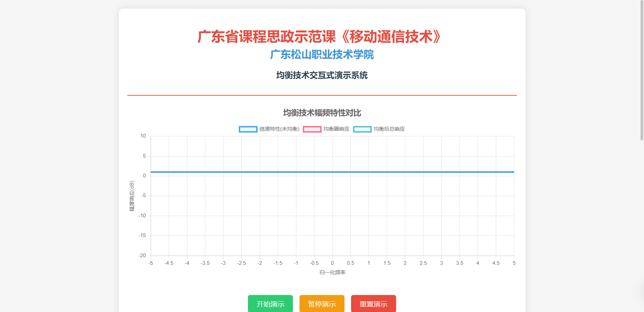This screenshot has height=312, width=644.
Task: Click the vertical page scrollbar thumb
Action: click(x=642, y=69)
